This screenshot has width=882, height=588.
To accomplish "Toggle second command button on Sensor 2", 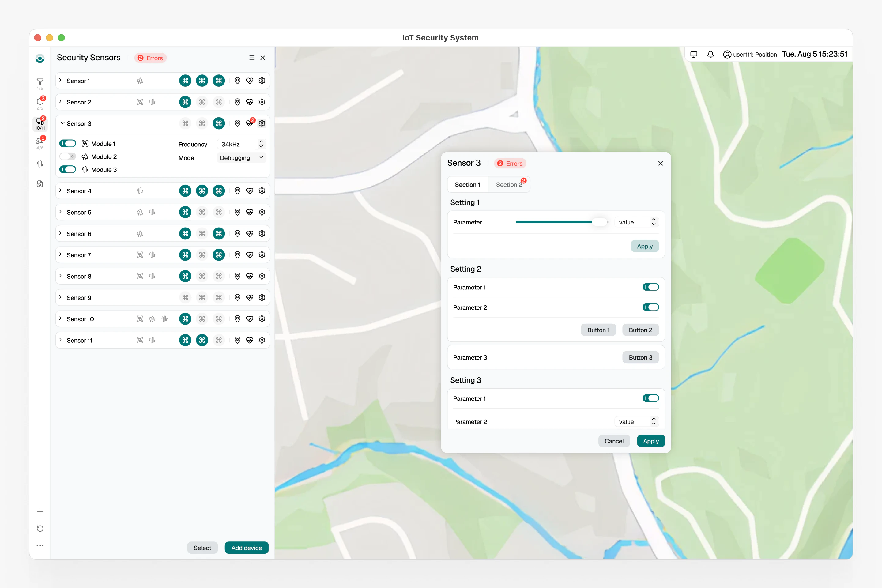I will pos(202,102).
